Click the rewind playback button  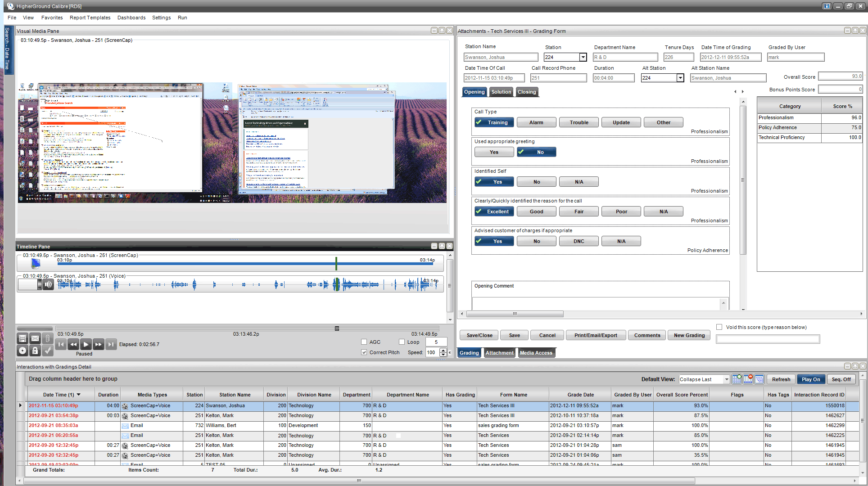click(73, 344)
